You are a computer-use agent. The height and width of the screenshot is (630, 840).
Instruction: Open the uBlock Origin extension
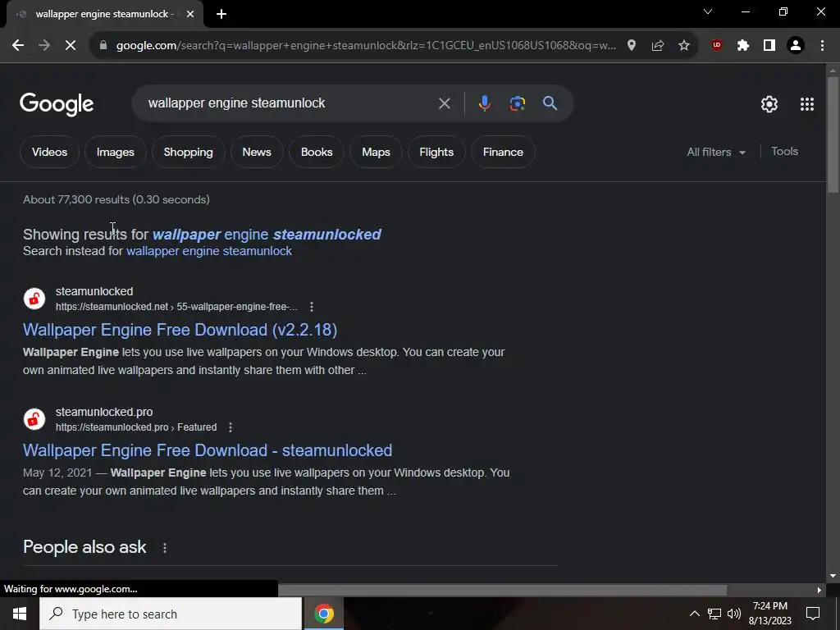[717, 46]
